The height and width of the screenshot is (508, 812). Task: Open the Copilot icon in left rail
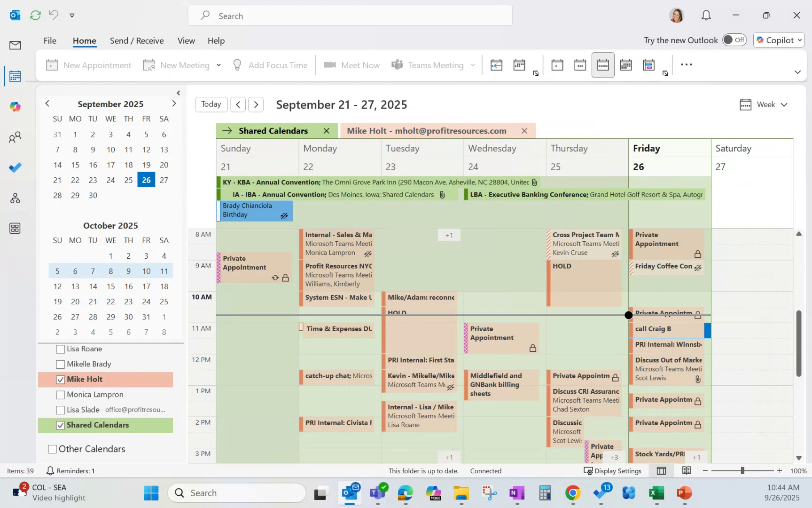tap(15, 106)
